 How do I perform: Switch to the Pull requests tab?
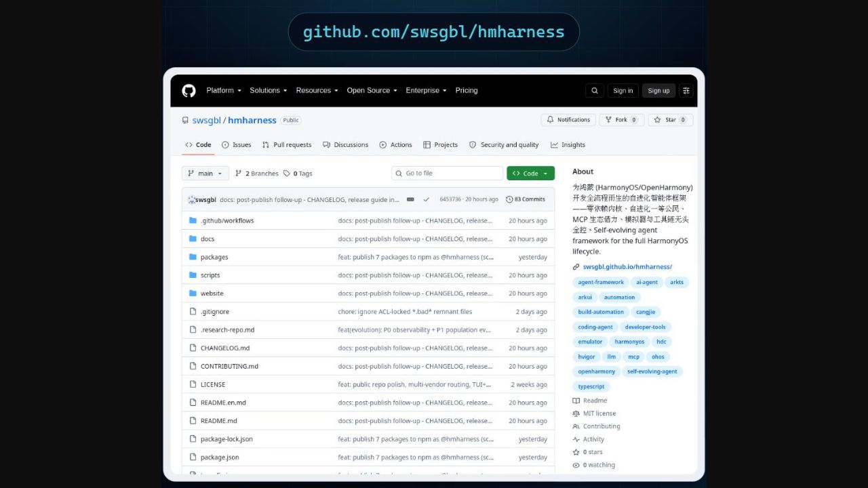(x=287, y=145)
